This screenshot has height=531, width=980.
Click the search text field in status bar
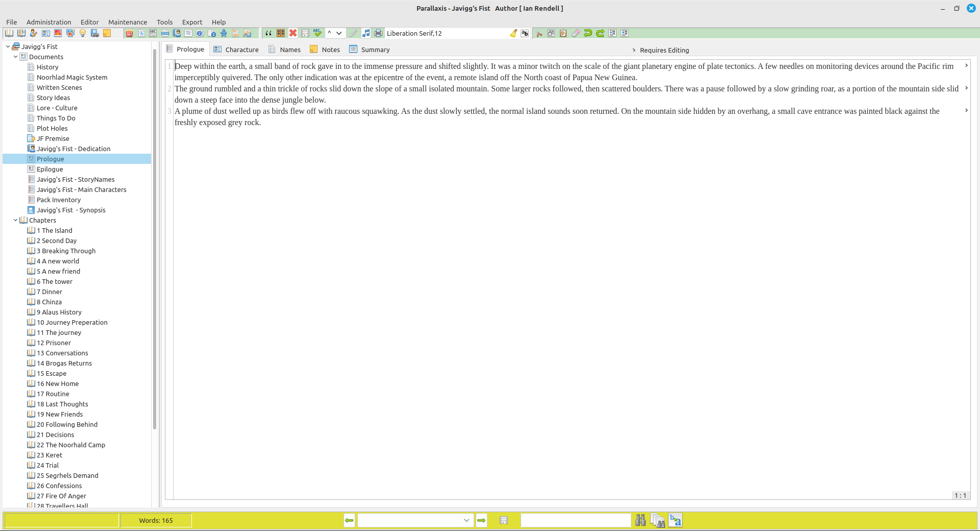pyautogui.click(x=576, y=520)
